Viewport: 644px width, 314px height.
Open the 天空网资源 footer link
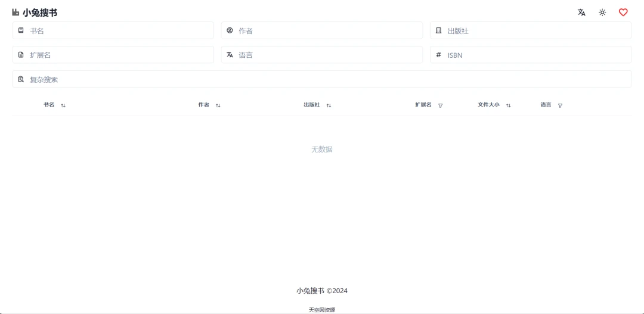click(x=321, y=310)
